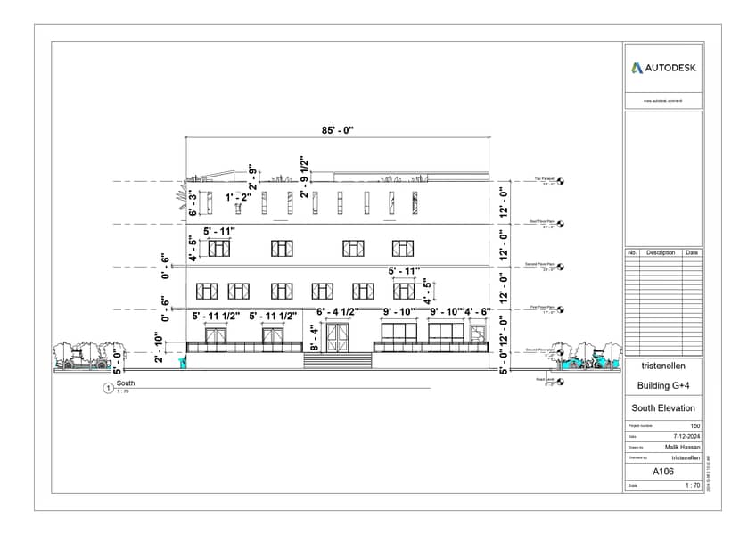Select the Second Floor Plan level marker
The width and height of the screenshot is (756, 535).
pos(562,266)
